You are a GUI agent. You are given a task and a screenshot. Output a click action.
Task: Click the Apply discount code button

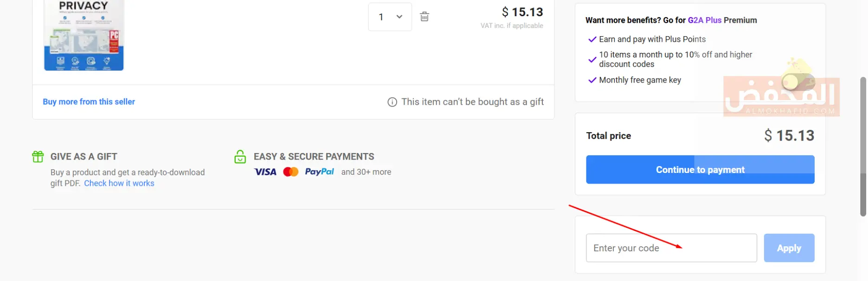[789, 248]
